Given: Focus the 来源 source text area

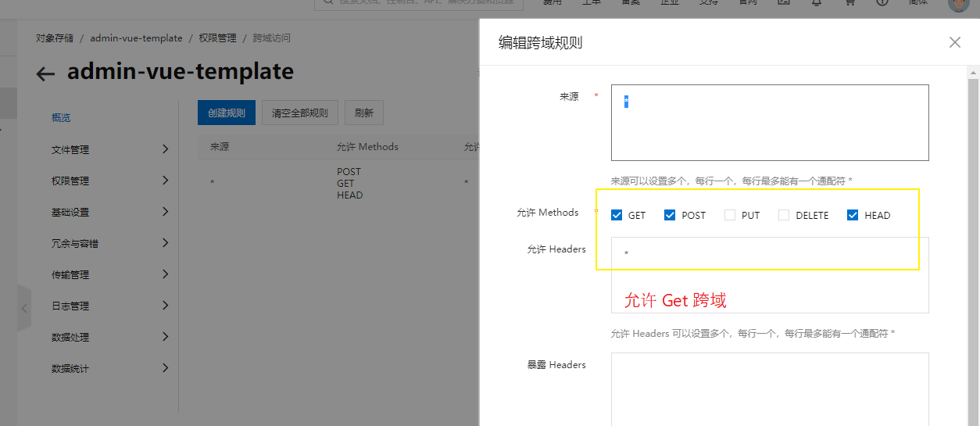Looking at the screenshot, I should (x=770, y=123).
